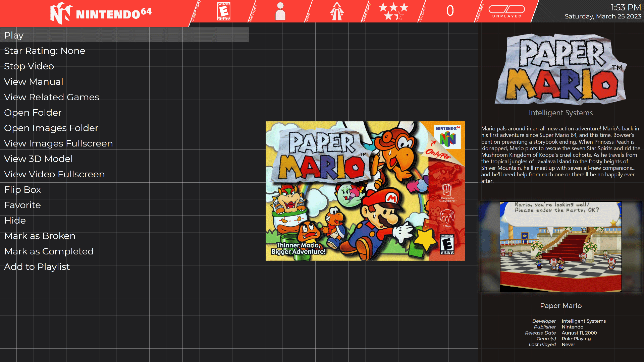The height and width of the screenshot is (362, 644).
Task: Click the release date August 11, 2000
Action: (x=579, y=333)
